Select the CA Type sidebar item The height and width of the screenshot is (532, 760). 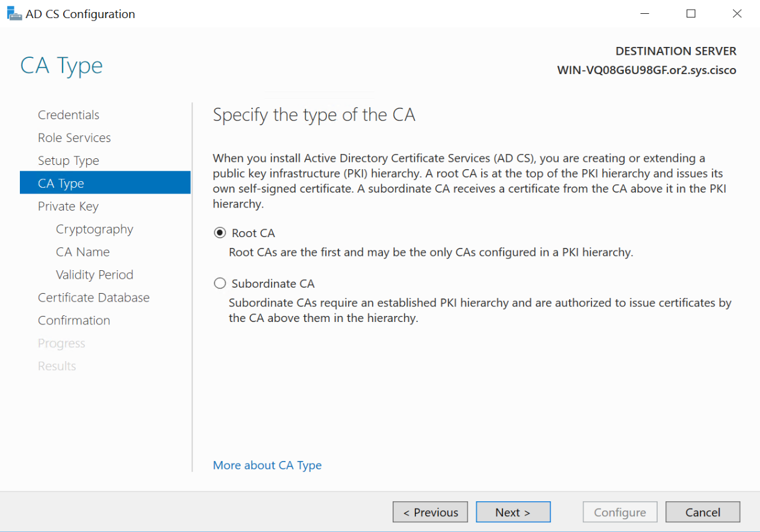[x=61, y=184]
